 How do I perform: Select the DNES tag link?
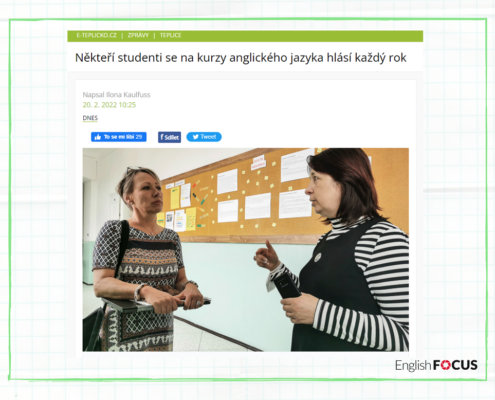[x=90, y=118]
